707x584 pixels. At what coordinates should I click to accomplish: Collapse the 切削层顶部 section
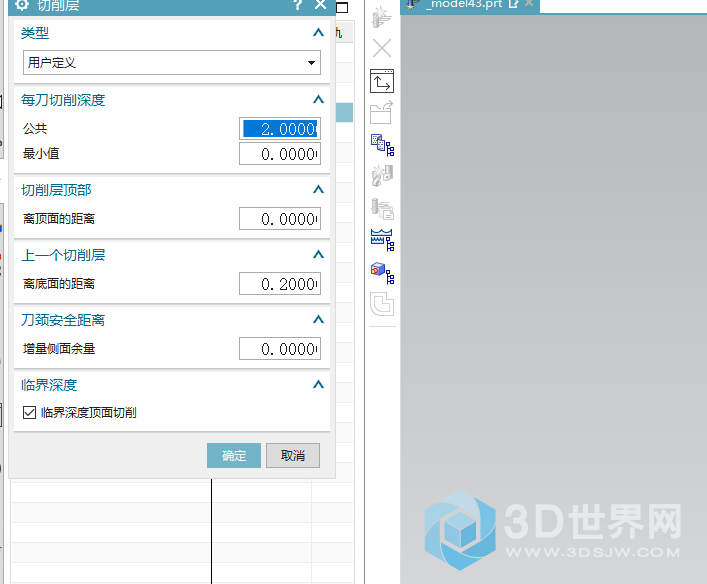(x=318, y=189)
